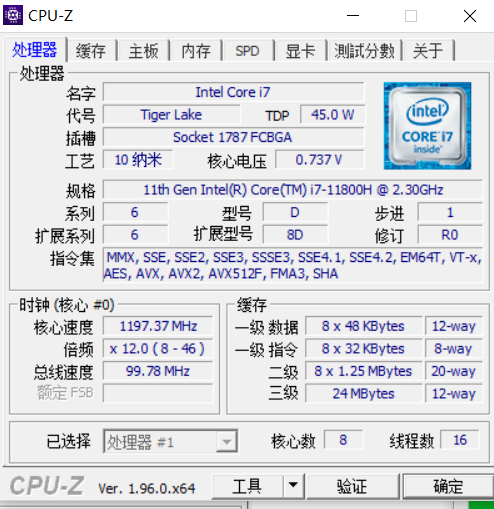Click the 验证 button
This screenshot has height=509, width=494.
click(353, 486)
